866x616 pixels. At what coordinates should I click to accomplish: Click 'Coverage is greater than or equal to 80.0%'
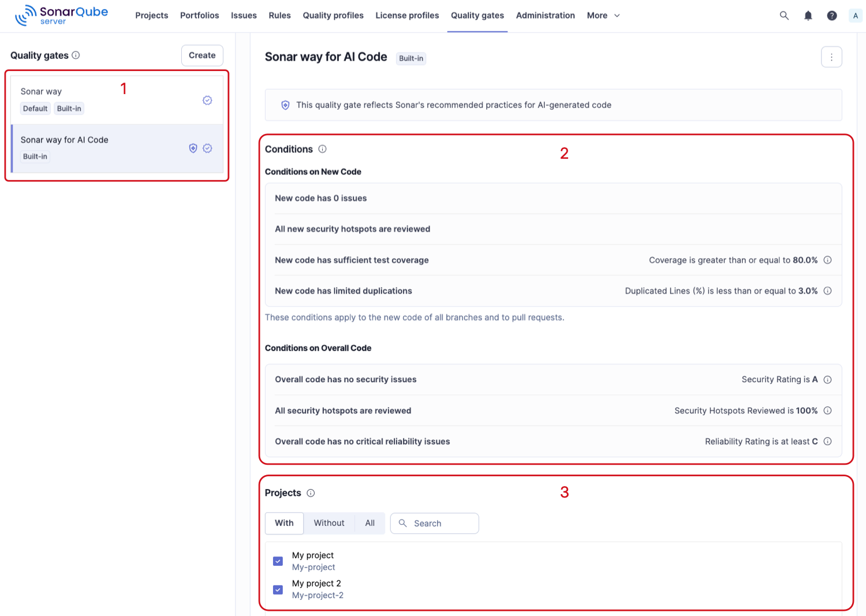coord(733,260)
